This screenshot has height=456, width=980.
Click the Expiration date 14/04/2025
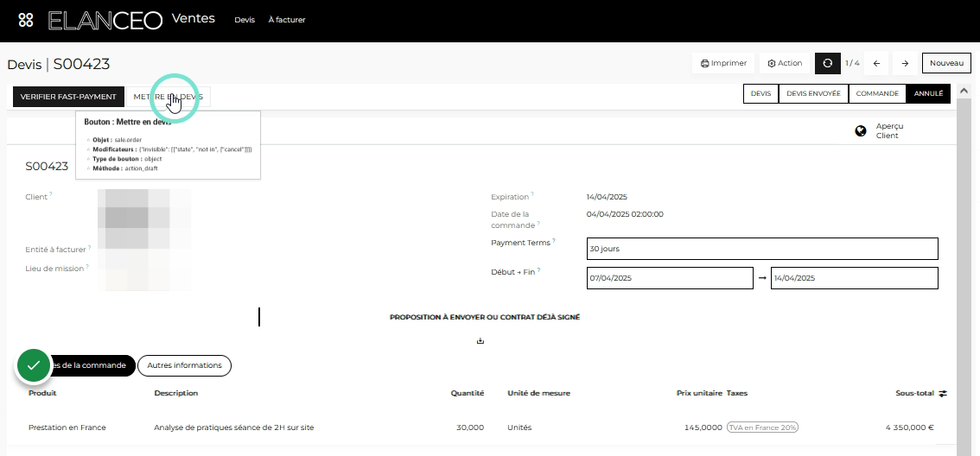[607, 197]
